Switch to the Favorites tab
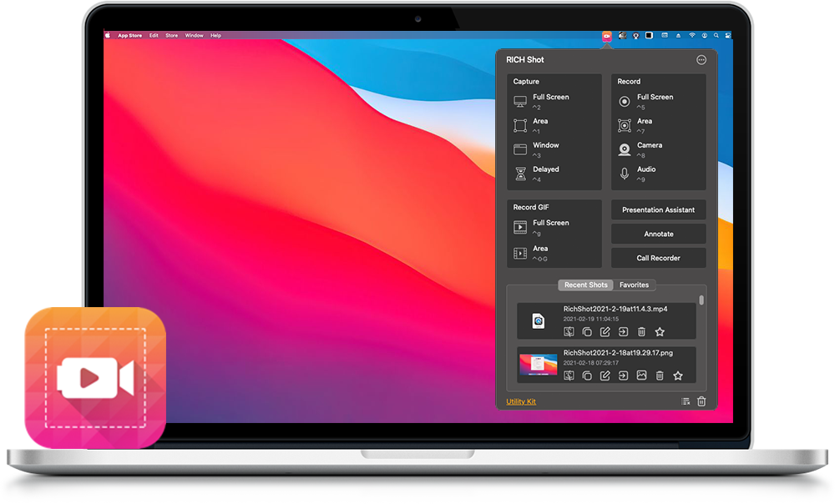Image resolution: width=835 pixels, height=504 pixels. (x=634, y=285)
